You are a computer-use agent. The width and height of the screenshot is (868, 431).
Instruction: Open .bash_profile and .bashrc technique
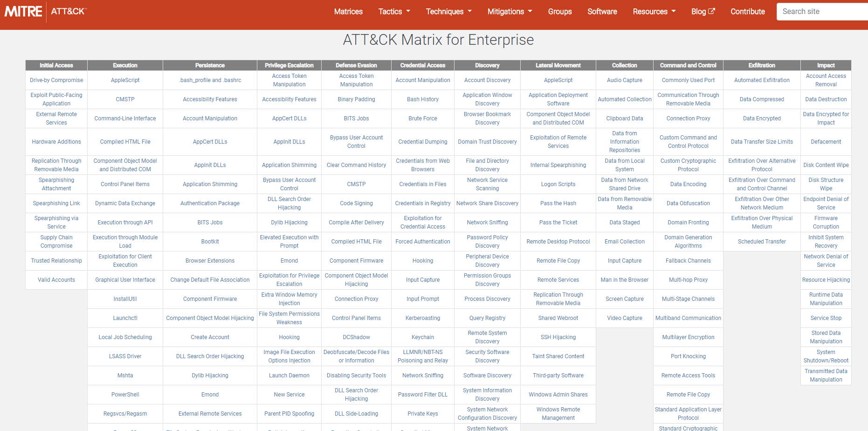[210, 80]
